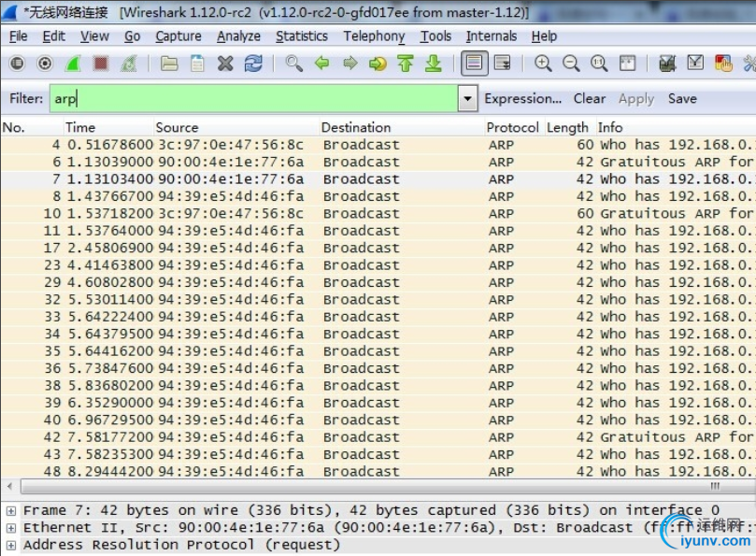Zoom in on packet text
Image resolution: width=756 pixels, height=556 pixels.
tap(543, 64)
